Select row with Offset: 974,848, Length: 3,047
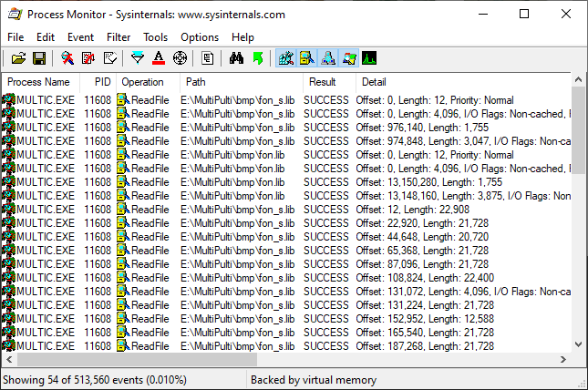The height and width of the screenshot is (390, 588). pos(286,141)
